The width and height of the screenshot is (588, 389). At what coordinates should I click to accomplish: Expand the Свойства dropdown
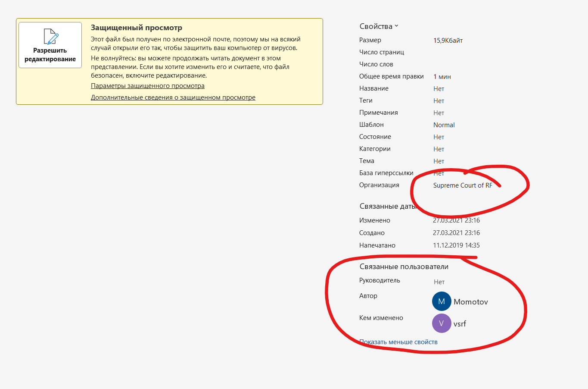point(379,26)
